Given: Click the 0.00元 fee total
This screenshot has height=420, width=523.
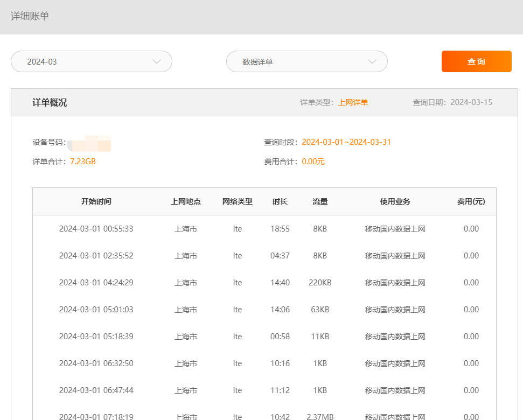Looking at the screenshot, I should (313, 162).
